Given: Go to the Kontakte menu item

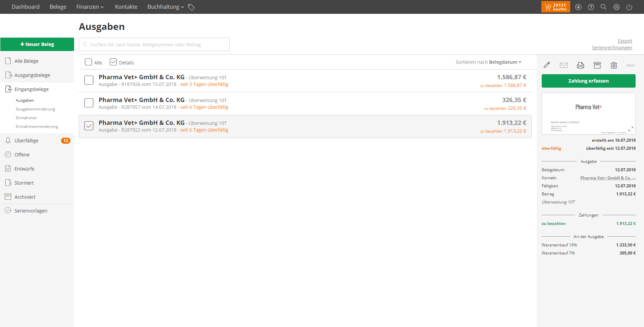Looking at the screenshot, I should (126, 7).
